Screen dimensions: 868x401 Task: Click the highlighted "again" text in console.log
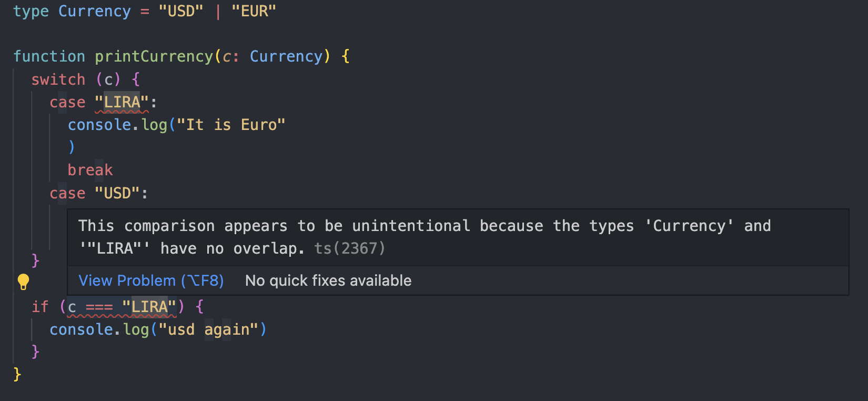tap(218, 329)
